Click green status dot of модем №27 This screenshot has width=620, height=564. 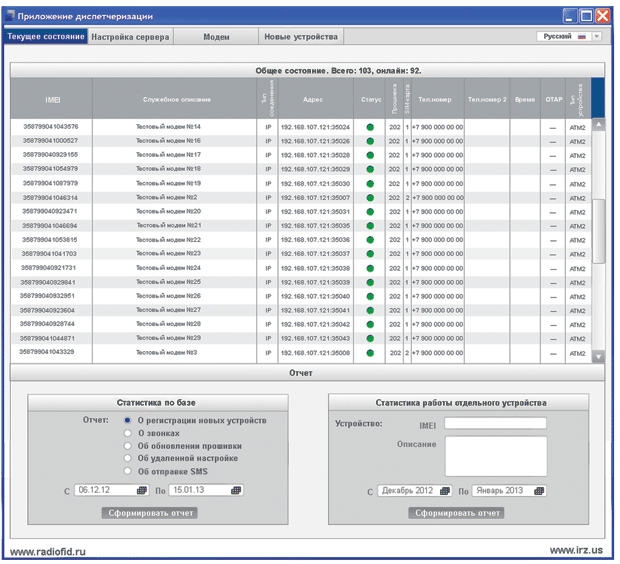pyautogui.click(x=370, y=310)
